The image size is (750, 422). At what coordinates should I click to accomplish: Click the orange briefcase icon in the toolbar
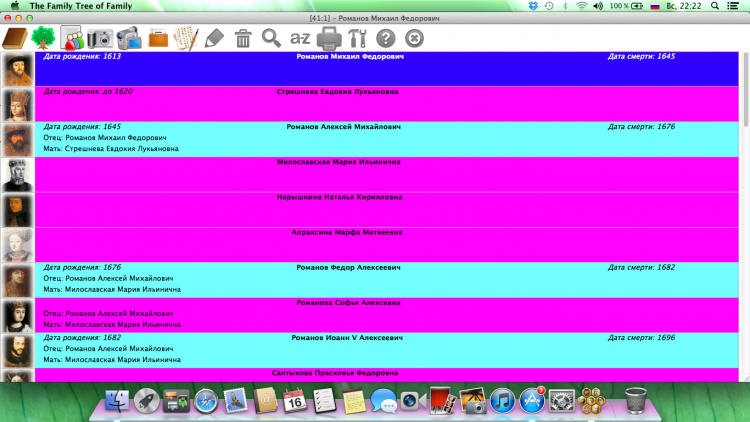point(158,38)
